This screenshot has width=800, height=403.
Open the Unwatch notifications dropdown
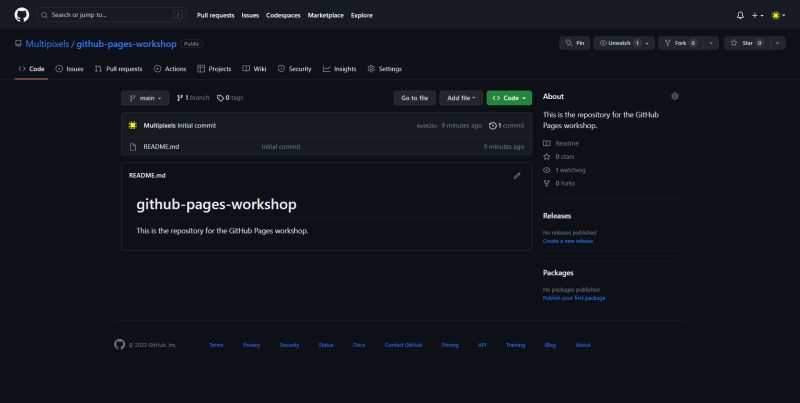click(624, 43)
